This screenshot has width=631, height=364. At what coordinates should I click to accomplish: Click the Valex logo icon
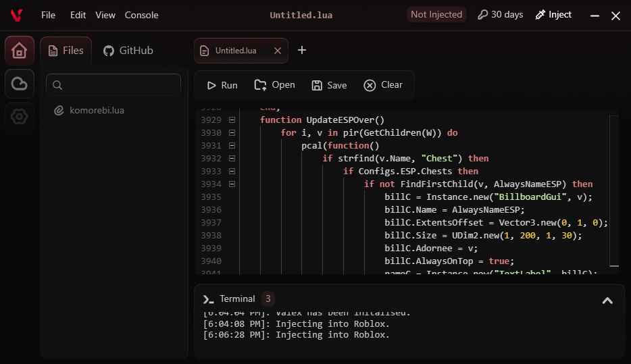[16, 16]
